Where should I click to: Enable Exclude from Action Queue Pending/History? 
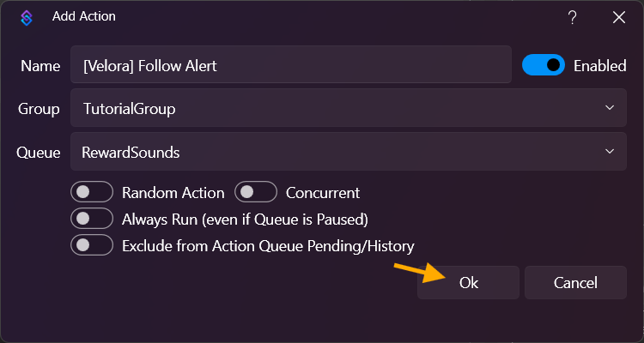click(x=93, y=246)
